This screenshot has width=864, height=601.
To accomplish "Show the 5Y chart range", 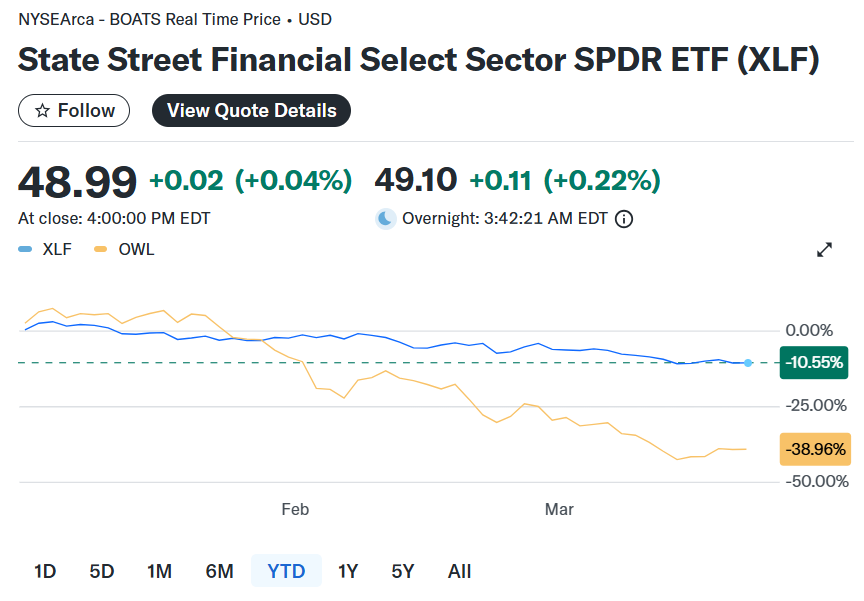I will coord(403,571).
